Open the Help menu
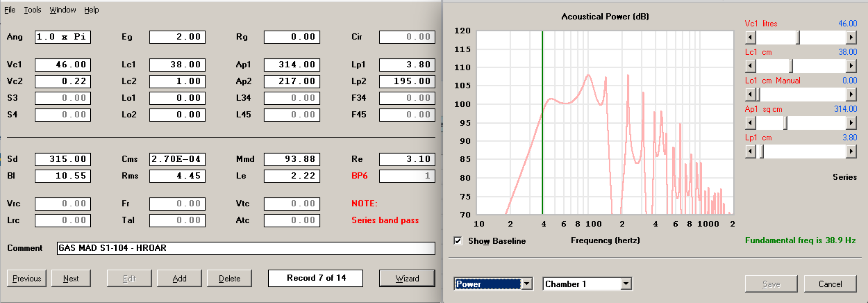868x303 pixels. pyautogui.click(x=91, y=10)
